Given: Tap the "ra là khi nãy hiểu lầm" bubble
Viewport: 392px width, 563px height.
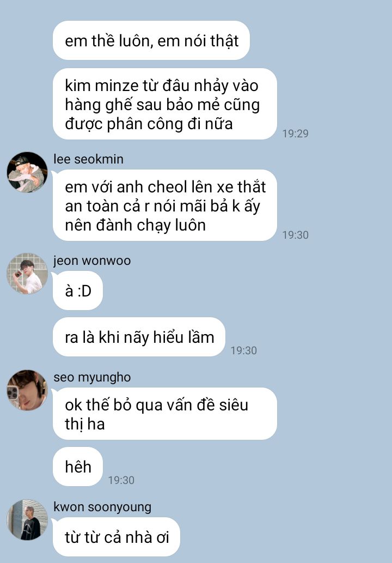Looking at the screenshot, I should click(x=139, y=337).
